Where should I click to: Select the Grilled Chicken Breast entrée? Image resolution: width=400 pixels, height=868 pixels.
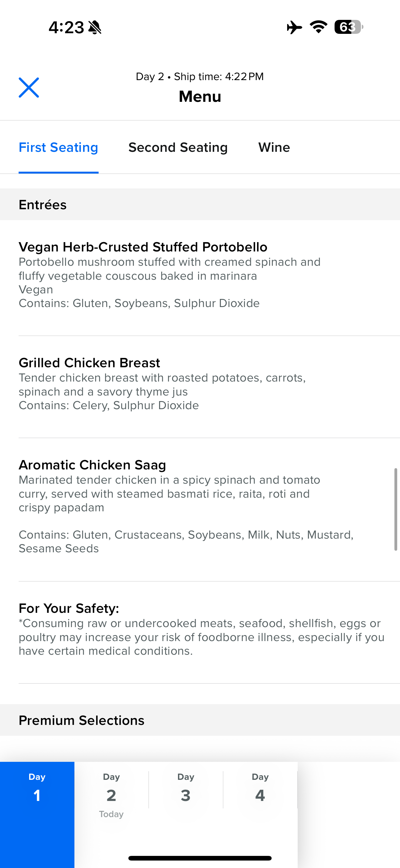click(89, 363)
